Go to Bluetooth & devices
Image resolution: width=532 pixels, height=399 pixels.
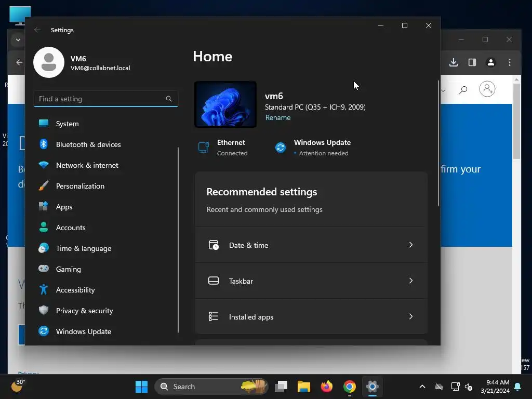(x=106, y=144)
